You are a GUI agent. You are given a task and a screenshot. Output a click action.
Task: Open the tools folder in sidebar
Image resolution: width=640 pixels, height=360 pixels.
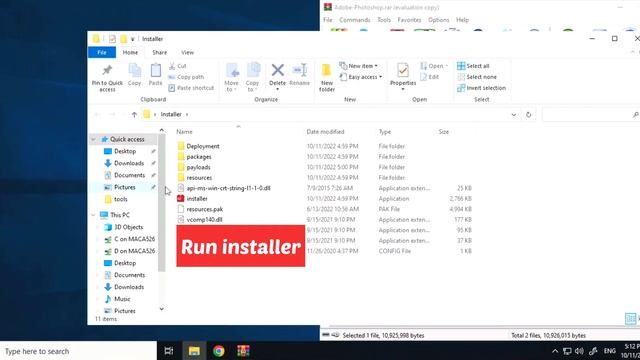(x=120, y=199)
